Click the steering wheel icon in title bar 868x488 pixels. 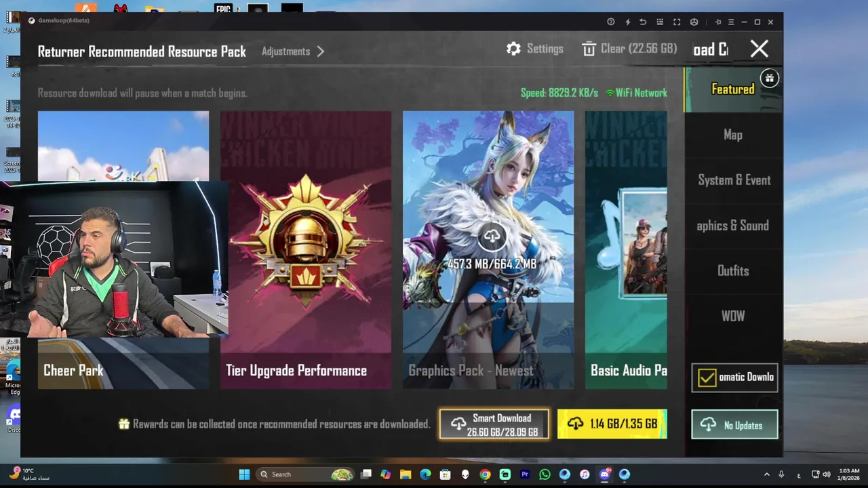(694, 22)
